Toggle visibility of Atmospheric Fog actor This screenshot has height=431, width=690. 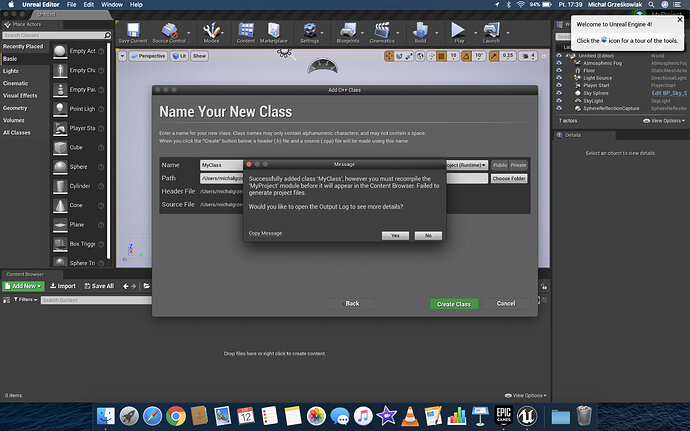pos(559,63)
